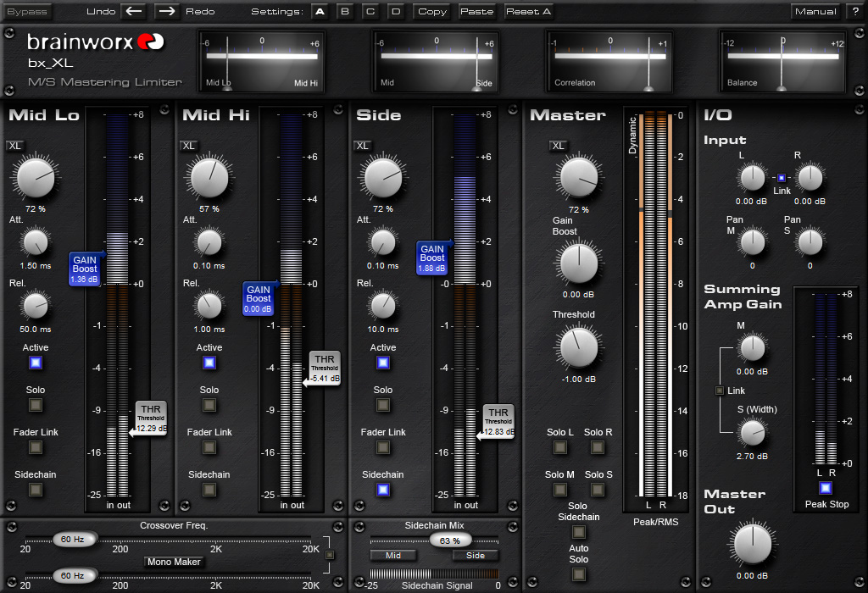Disable the Peak Stop switch

pyautogui.click(x=826, y=488)
